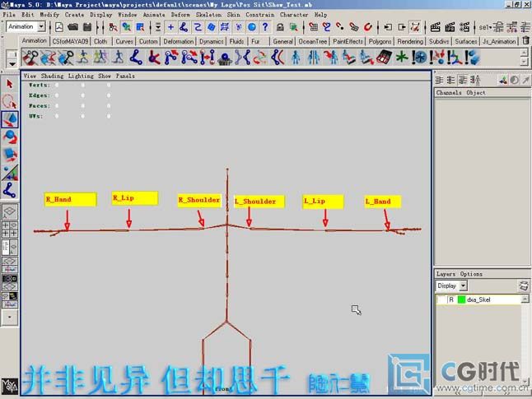Screen dimensions: 532x399
Task: Toggle surfaces selection mask icon
Action: (211, 27)
